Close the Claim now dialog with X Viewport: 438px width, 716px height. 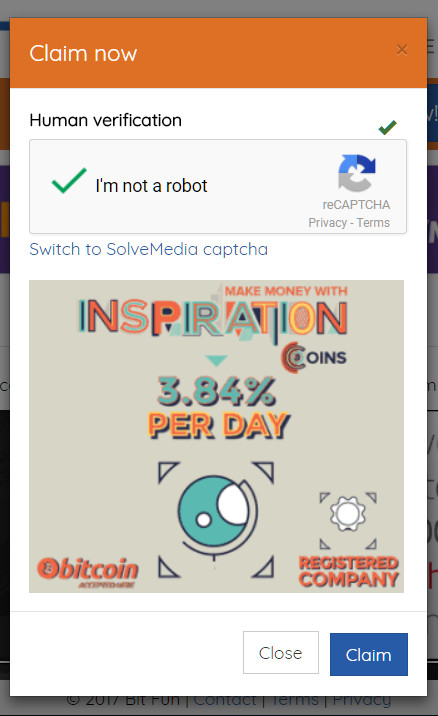402,49
